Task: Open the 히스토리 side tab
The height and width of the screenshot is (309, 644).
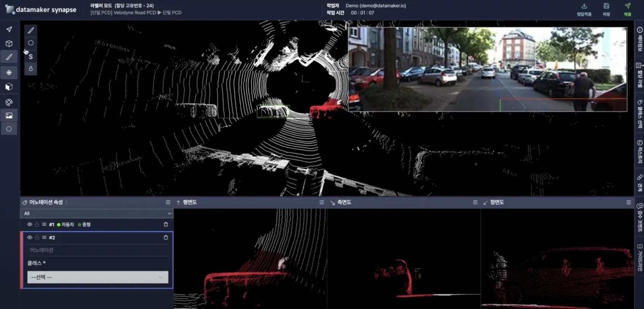Action: point(640,151)
